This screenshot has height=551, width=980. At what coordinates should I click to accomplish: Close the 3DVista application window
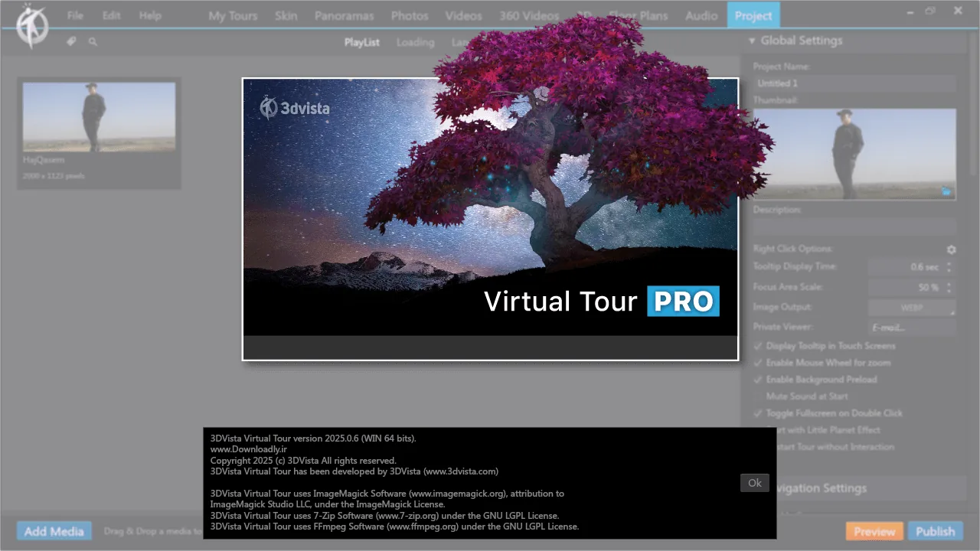click(x=958, y=11)
